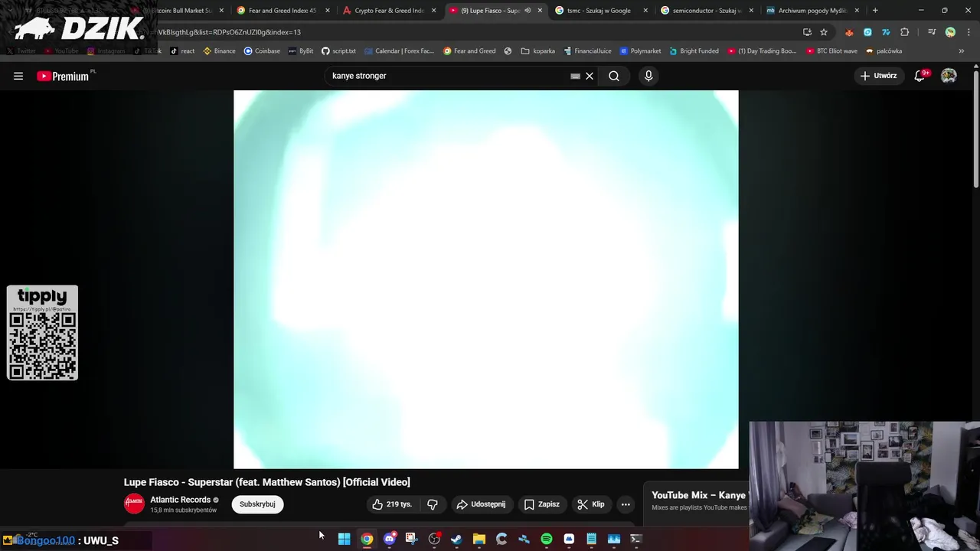Open the notifications bell

point(920,76)
